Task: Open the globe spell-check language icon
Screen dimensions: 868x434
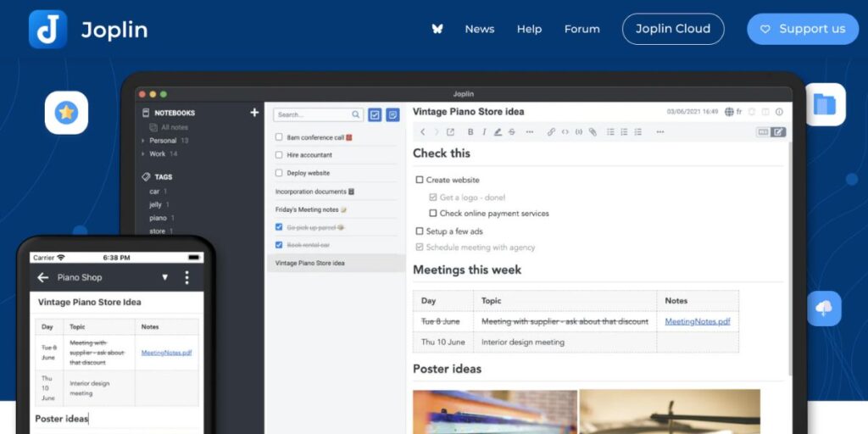Action: (729, 112)
